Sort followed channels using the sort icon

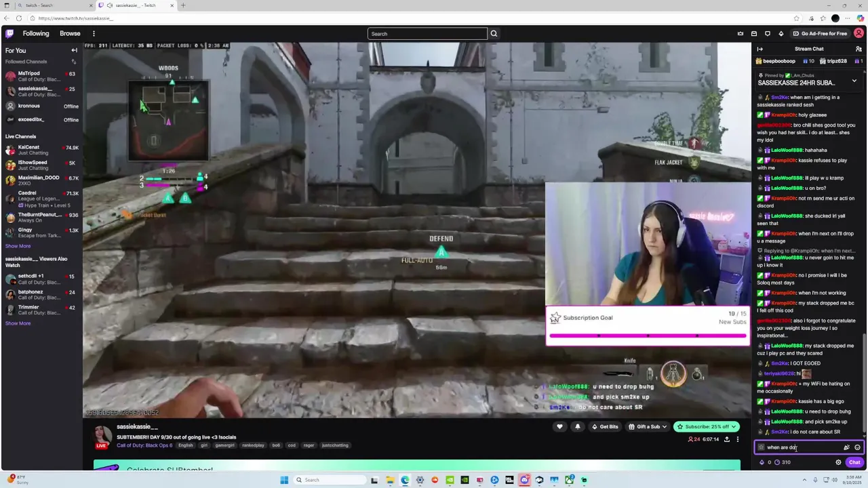click(74, 62)
